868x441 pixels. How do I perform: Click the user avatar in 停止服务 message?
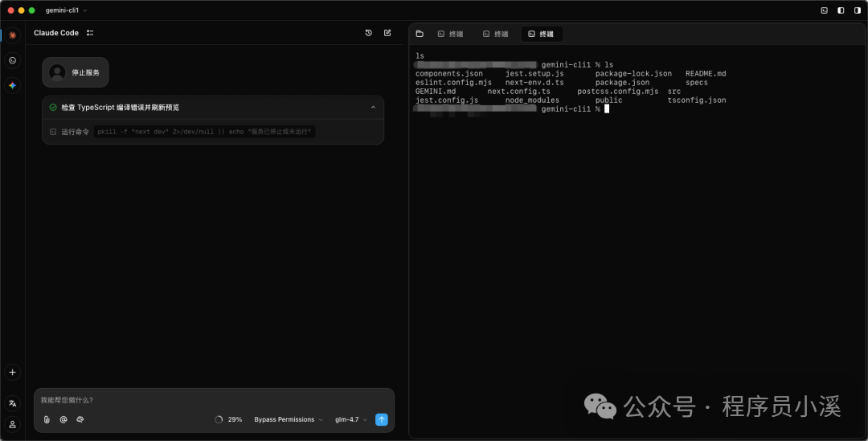(x=57, y=72)
